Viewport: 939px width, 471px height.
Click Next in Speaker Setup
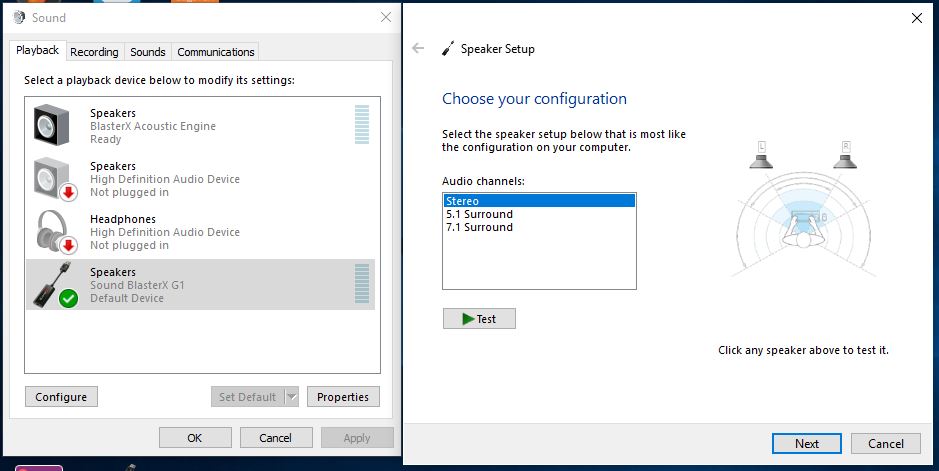pyautogui.click(x=806, y=444)
